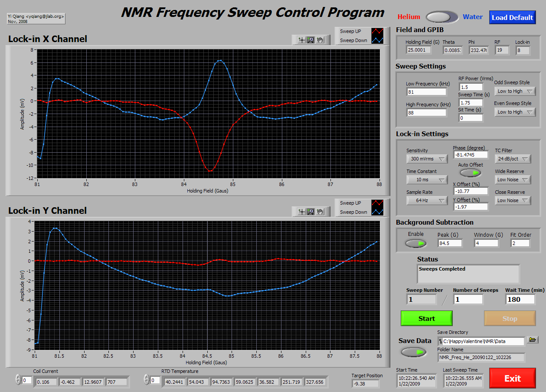Click Theta value field
Image resolution: width=546 pixels, height=392 pixels.
[453, 50]
